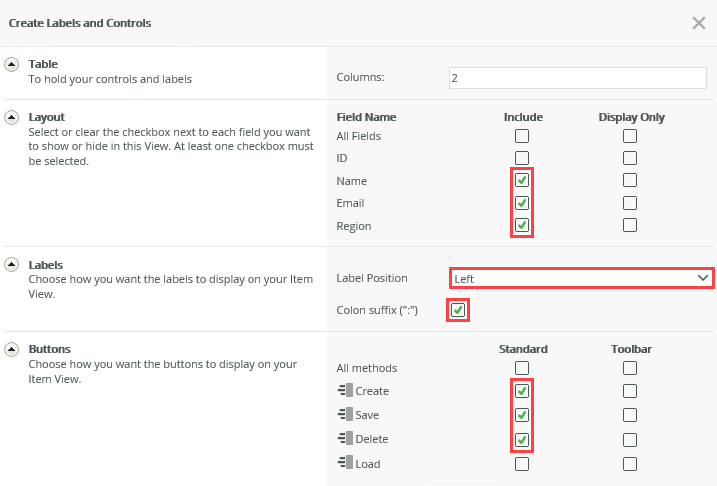The height and width of the screenshot is (486, 717).
Task: Enable Display Only for Region
Action: (x=630, y=225)
